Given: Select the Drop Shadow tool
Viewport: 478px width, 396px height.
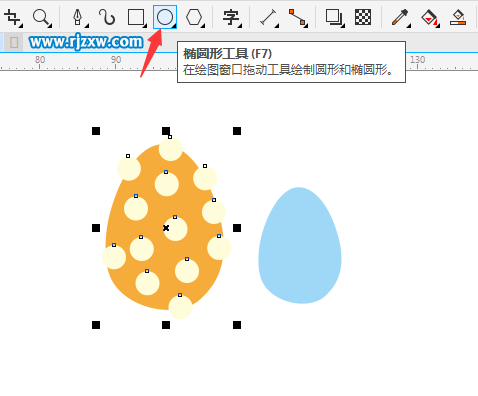Looking at the screenshot, I should [x=334, y=17].
